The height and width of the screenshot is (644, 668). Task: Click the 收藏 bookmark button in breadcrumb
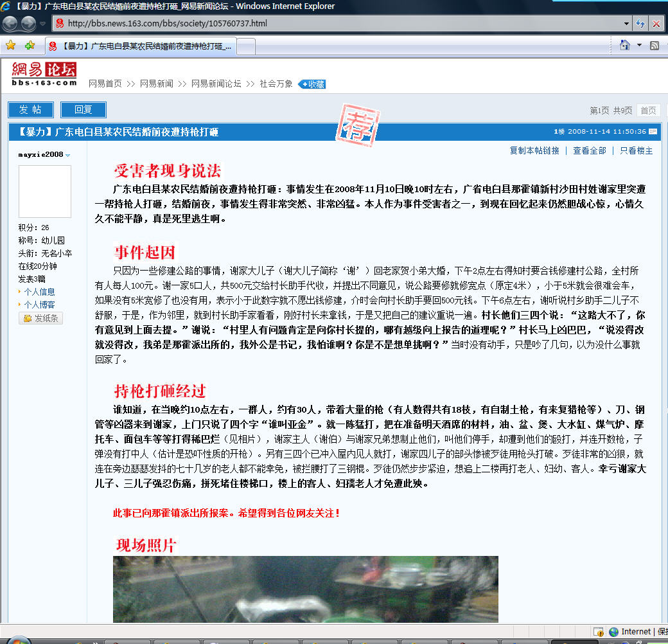(312, 84)
